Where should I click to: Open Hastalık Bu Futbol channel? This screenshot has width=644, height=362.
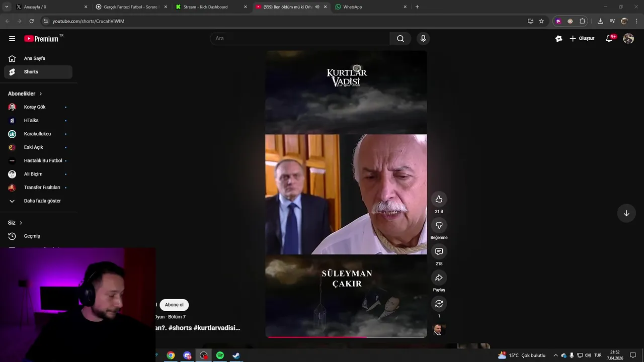[38, 161]
